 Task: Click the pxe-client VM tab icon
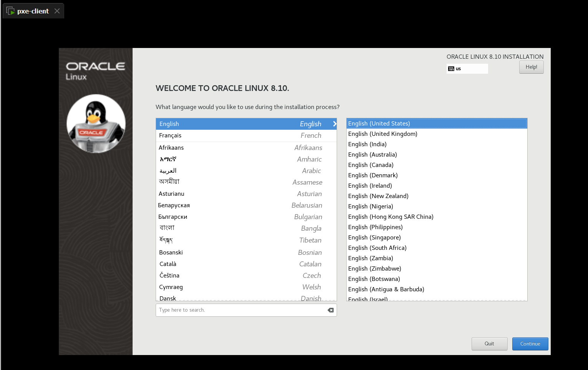click(10, 11)
